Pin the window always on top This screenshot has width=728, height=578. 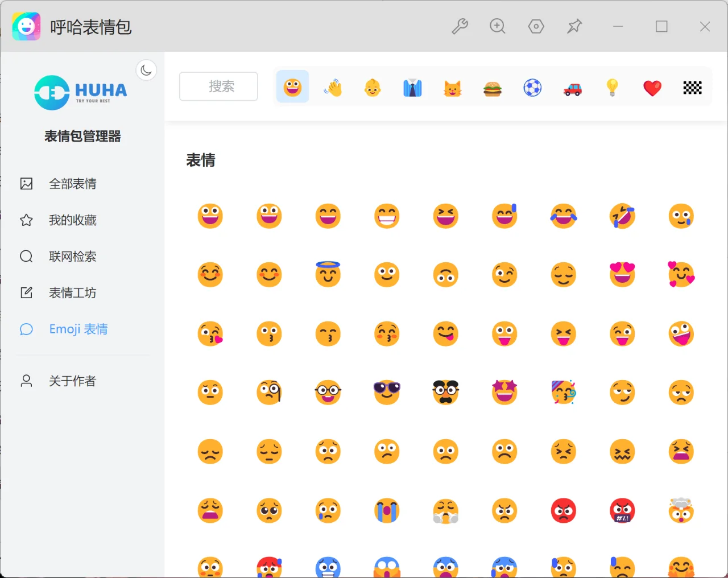(574, 26)
